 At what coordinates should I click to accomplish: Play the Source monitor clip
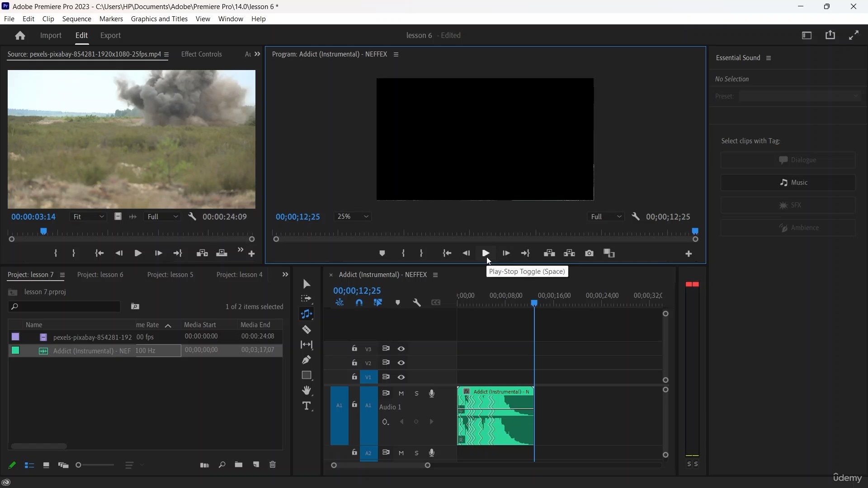138,253
